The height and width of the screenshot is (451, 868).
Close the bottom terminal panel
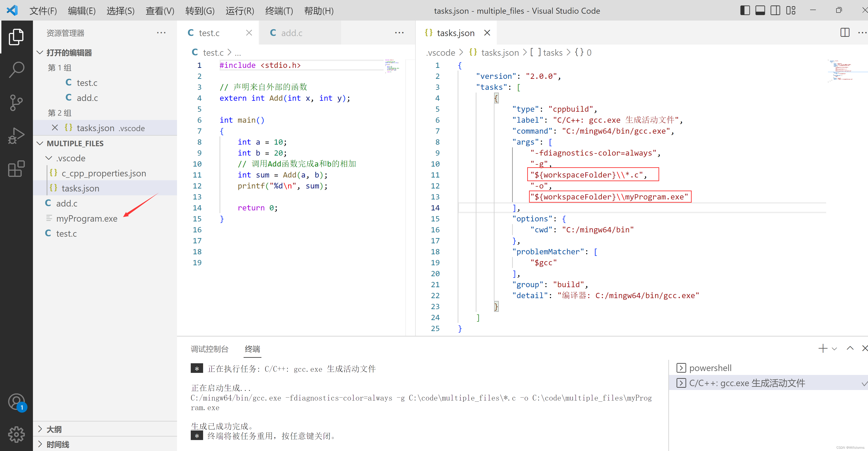coord(865,348)
